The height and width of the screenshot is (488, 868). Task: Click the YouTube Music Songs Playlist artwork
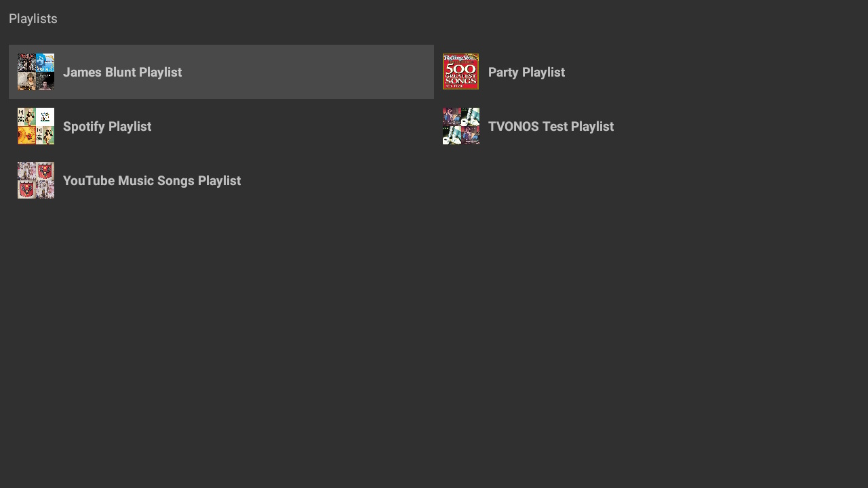[36, 180]
